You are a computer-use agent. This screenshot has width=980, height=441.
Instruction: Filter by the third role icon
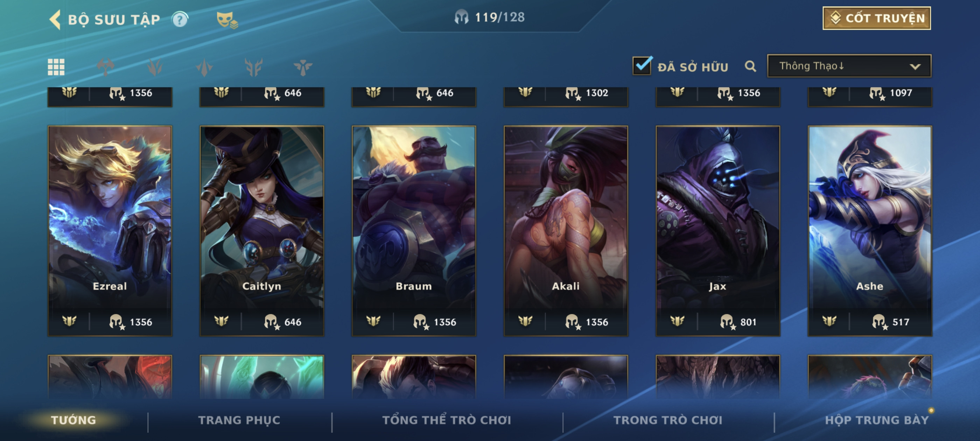click(204, 67)
